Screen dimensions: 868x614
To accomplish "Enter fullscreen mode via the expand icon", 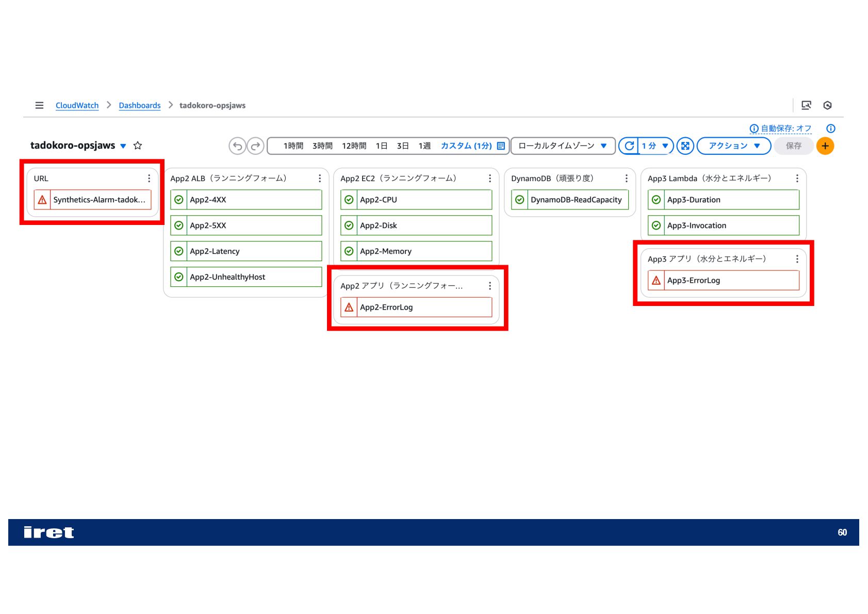I will tap(685, 146).
